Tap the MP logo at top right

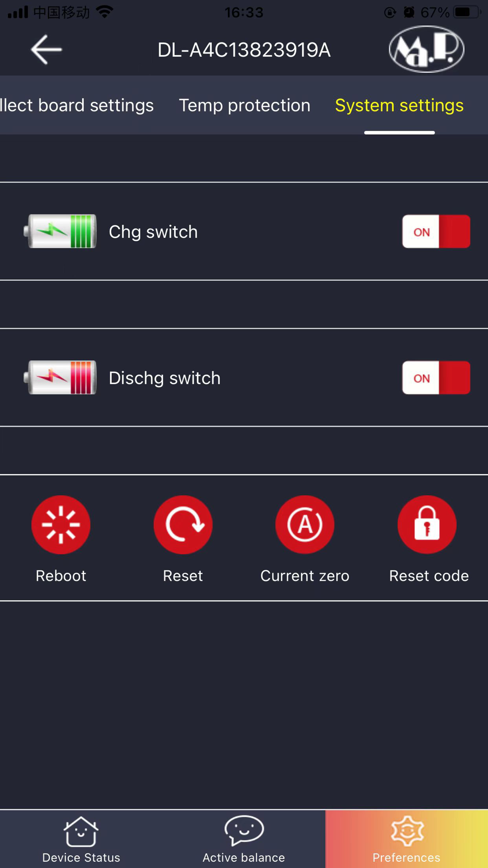pos(427,49)
